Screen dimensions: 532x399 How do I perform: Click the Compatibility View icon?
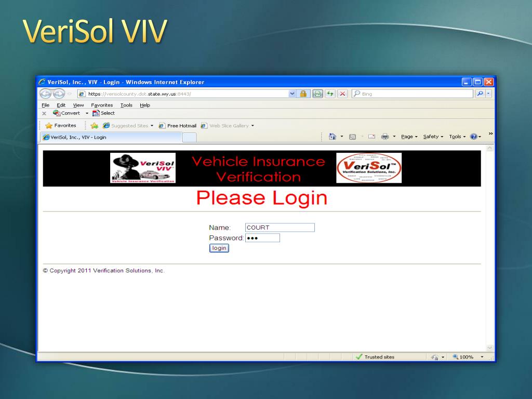[x=317, y=94]
